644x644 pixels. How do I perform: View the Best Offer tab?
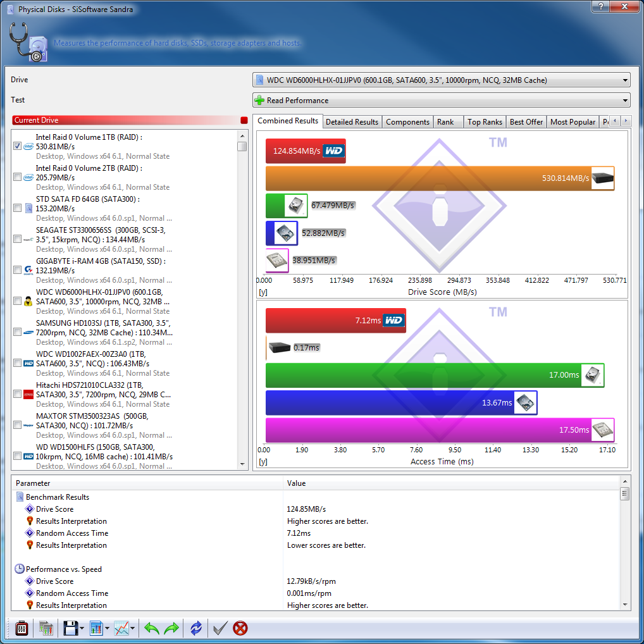point(526,122)
